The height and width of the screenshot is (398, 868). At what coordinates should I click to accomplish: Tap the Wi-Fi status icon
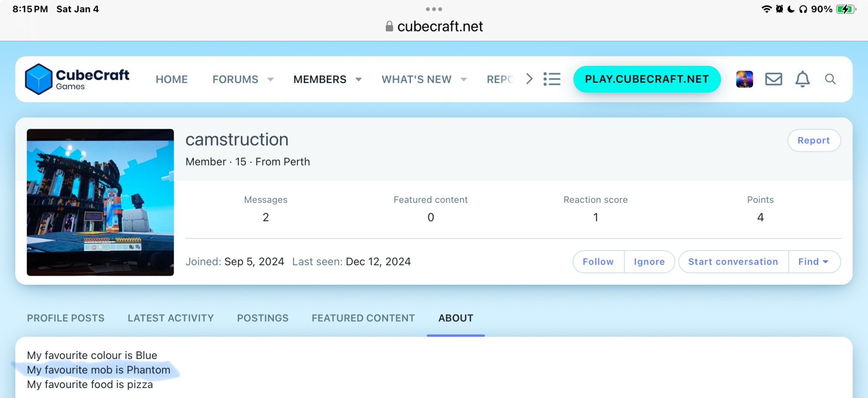pos(767,9)
